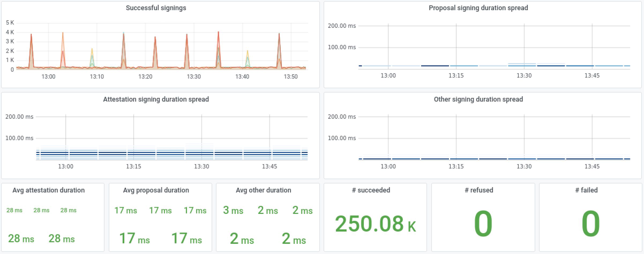Screen dimensions: 644x254
Task: Open the Avg proposal duration panel title
Action: click(156, 190)
